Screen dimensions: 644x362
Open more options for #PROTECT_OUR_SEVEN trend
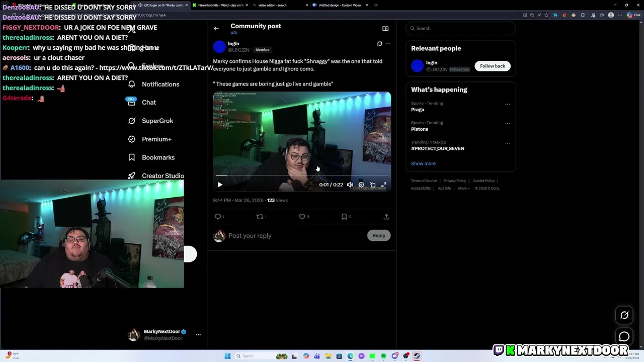click(507, 143)
